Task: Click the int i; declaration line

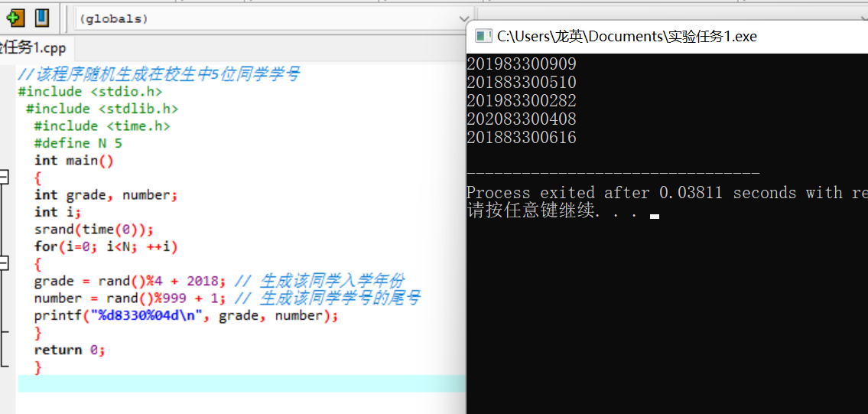Action: 57,212
